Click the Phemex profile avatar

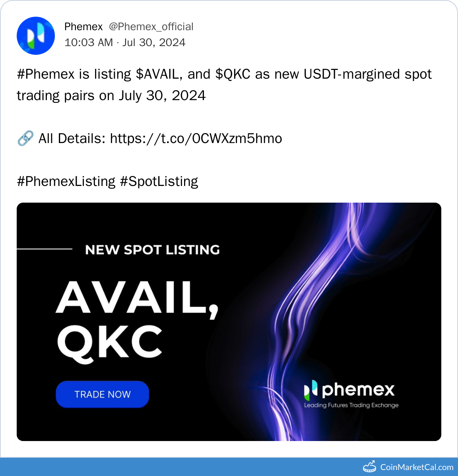coord(35,36)
